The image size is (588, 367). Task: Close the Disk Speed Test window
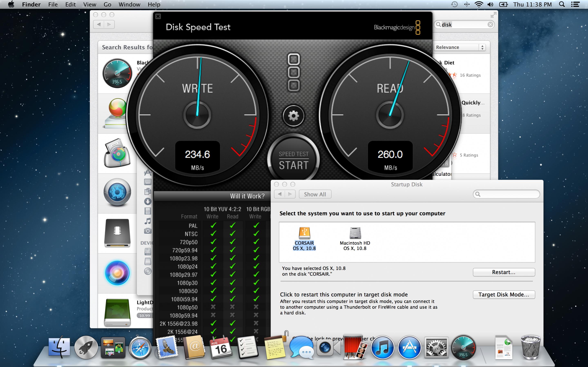point(158,16)
